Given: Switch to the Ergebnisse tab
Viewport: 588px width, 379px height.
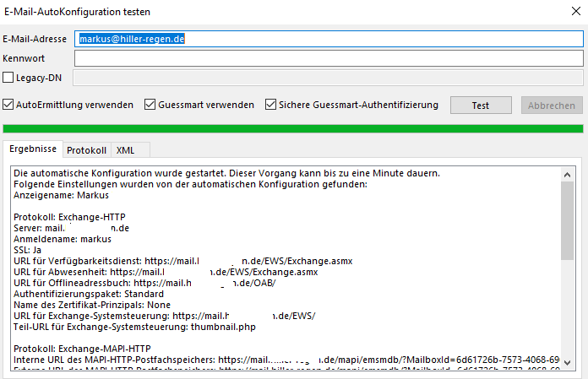Looking at the screenshot, I should tap(34, 149).
